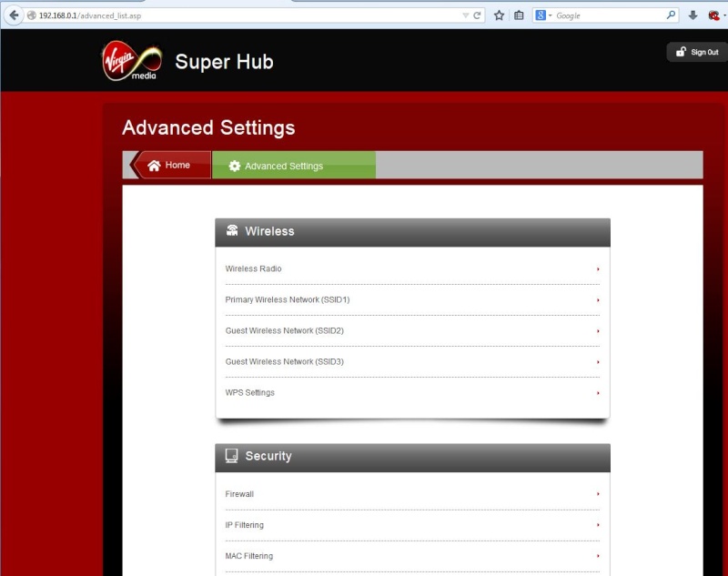Select the Advanced Settings tab
Image resolution: width=728 pixels, height=576 pixels.
click(x=294, y=166)
